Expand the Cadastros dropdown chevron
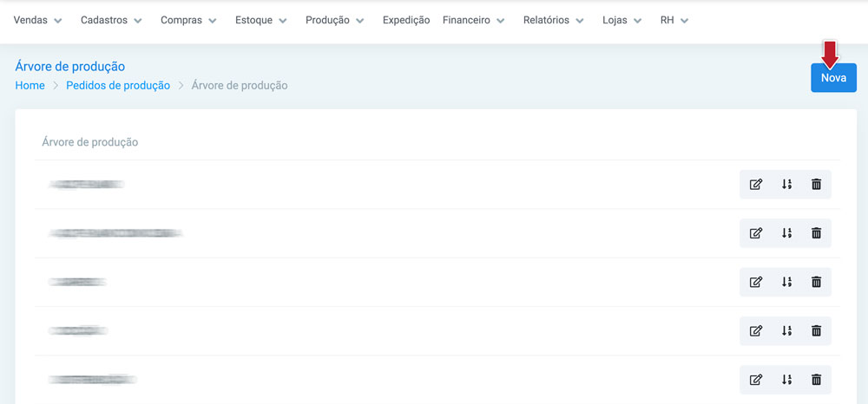Image resolution: width=868 pixels, height=404 pixels. pos(138,21)
